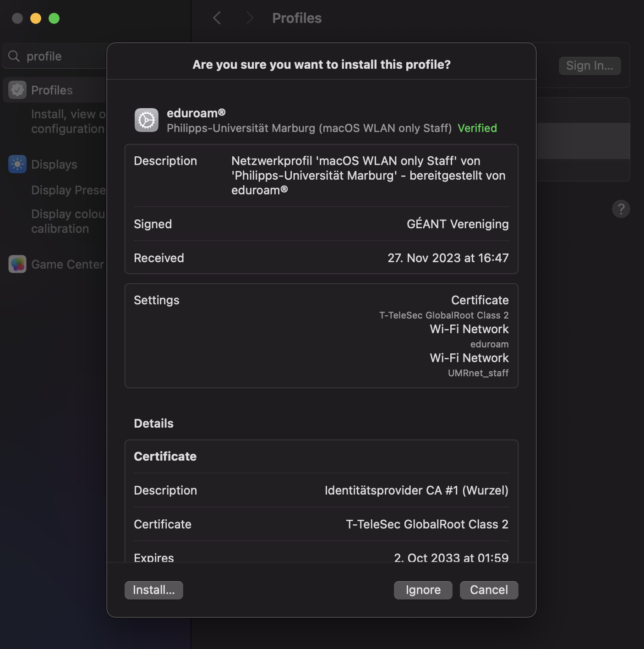Open the Display Presets search result
This screenshot has height=649, width=644.
click(69, 190)
